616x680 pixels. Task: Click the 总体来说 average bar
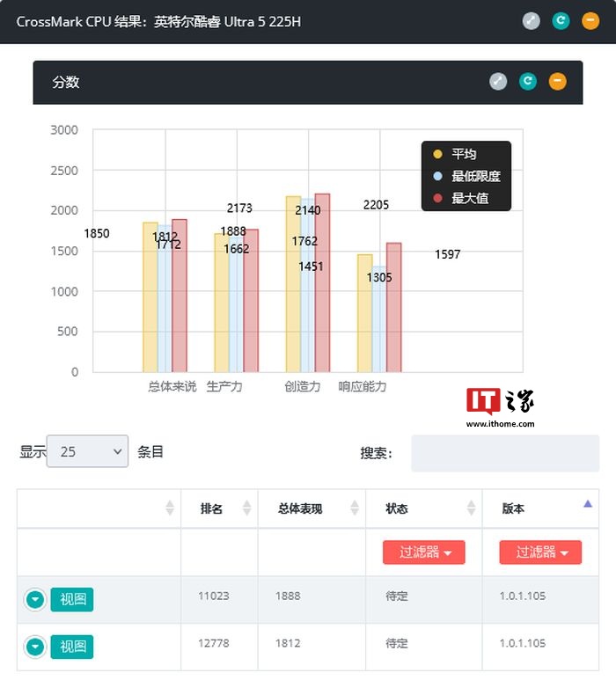click(x=150, y=297)
